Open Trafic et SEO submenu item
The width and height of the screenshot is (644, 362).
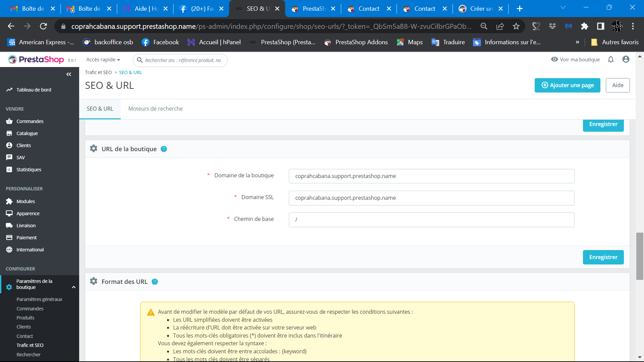[x=30, y=345]
